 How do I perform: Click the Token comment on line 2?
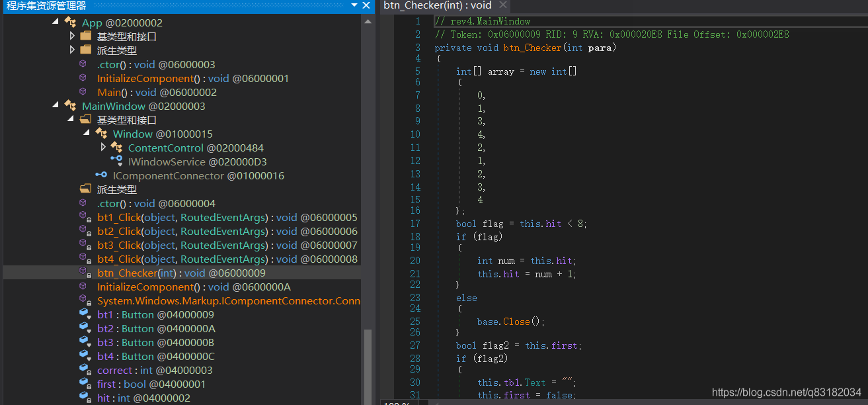(x=612, y=34)
